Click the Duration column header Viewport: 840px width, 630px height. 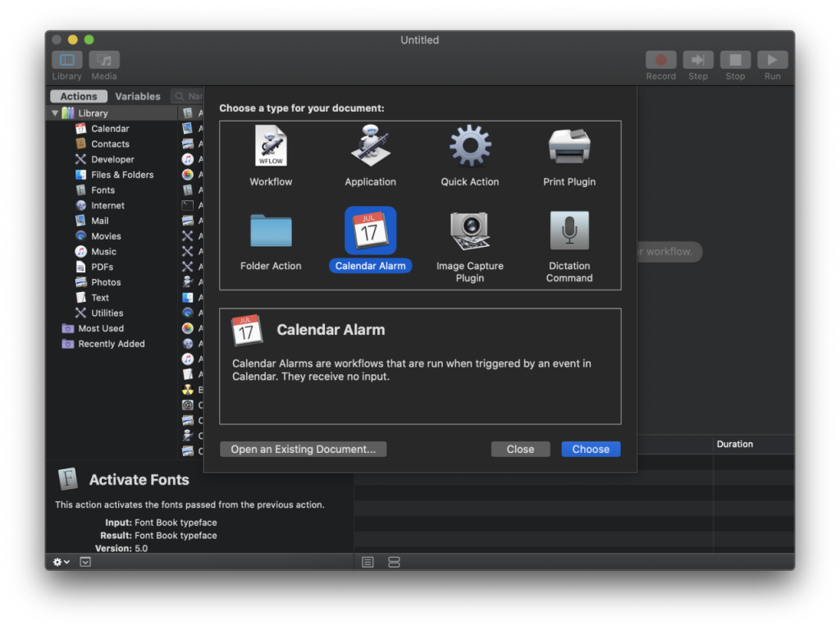[735, 444]
